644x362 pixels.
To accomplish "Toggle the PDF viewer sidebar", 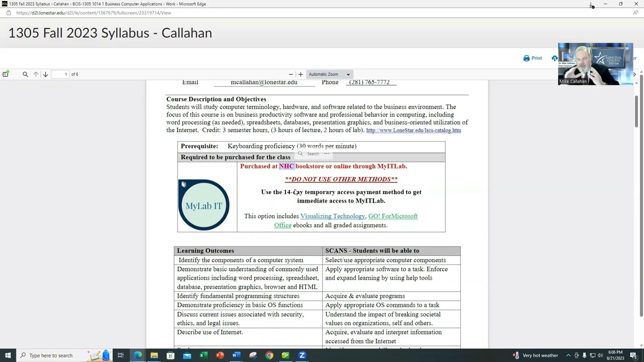I will (6, 74).
